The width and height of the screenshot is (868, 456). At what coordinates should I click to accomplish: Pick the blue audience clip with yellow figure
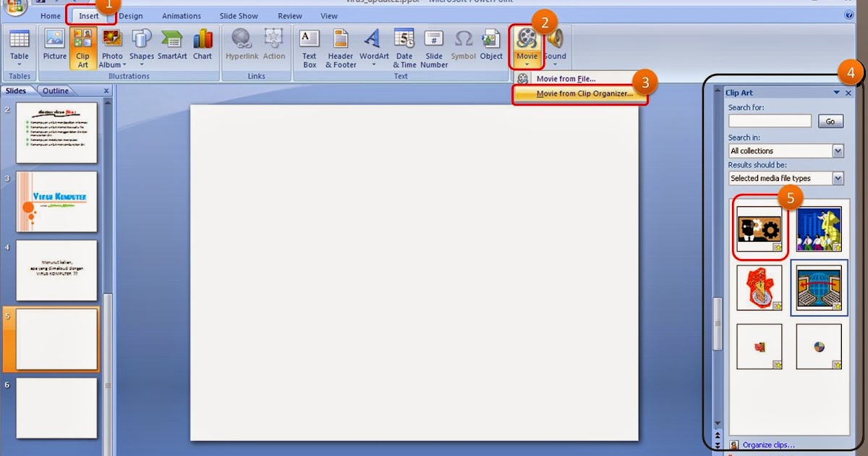[819, 229]
